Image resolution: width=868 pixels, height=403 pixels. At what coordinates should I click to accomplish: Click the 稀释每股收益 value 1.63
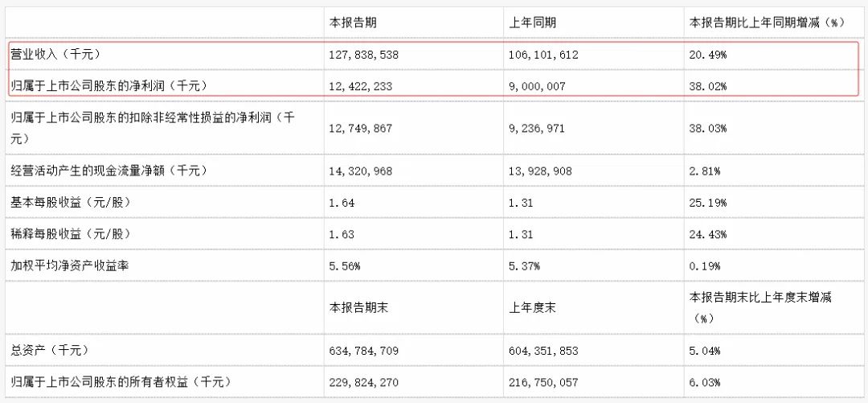click(342, 233)
